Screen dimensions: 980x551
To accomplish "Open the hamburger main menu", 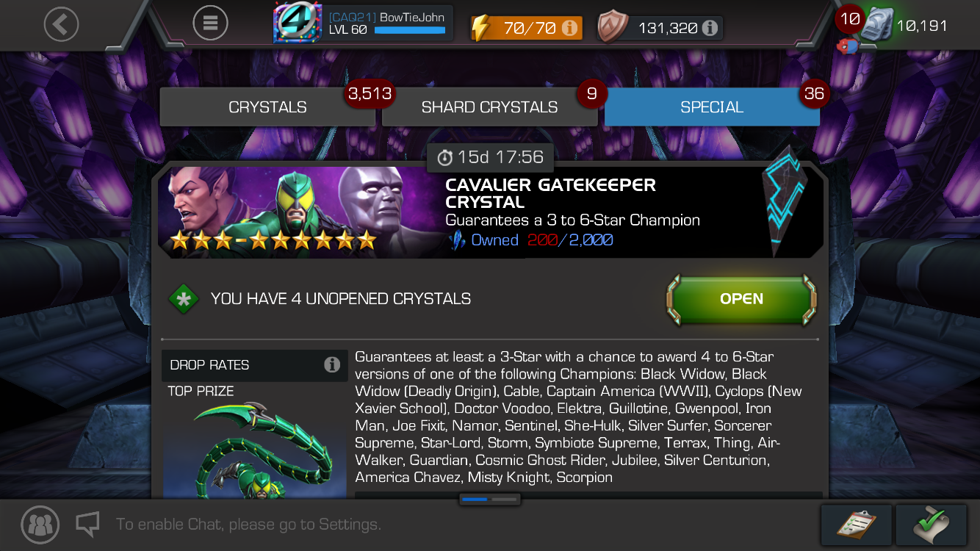I will [210, 24].
